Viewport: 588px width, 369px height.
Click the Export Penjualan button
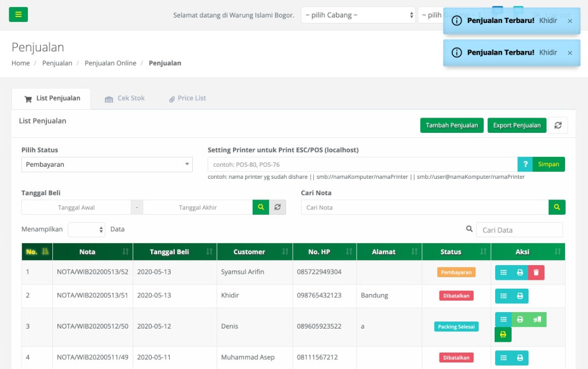point(516,125)
